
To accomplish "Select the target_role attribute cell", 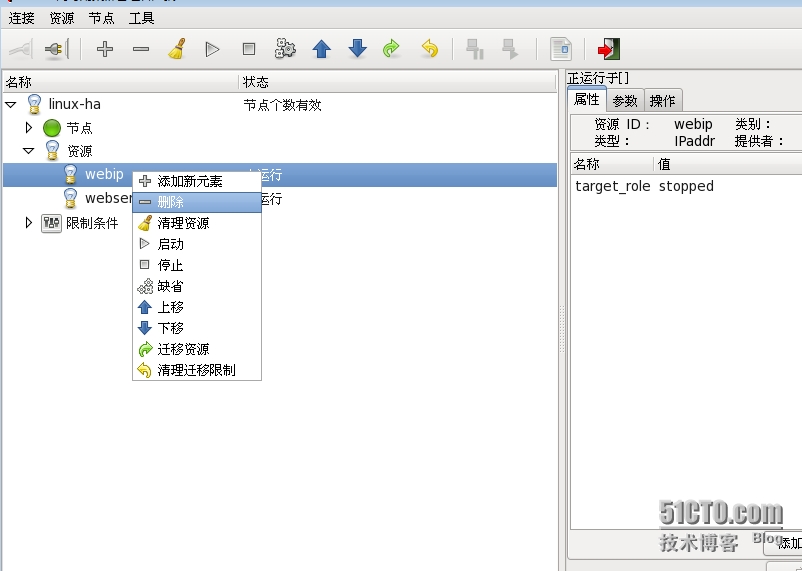I will (613, 186).
